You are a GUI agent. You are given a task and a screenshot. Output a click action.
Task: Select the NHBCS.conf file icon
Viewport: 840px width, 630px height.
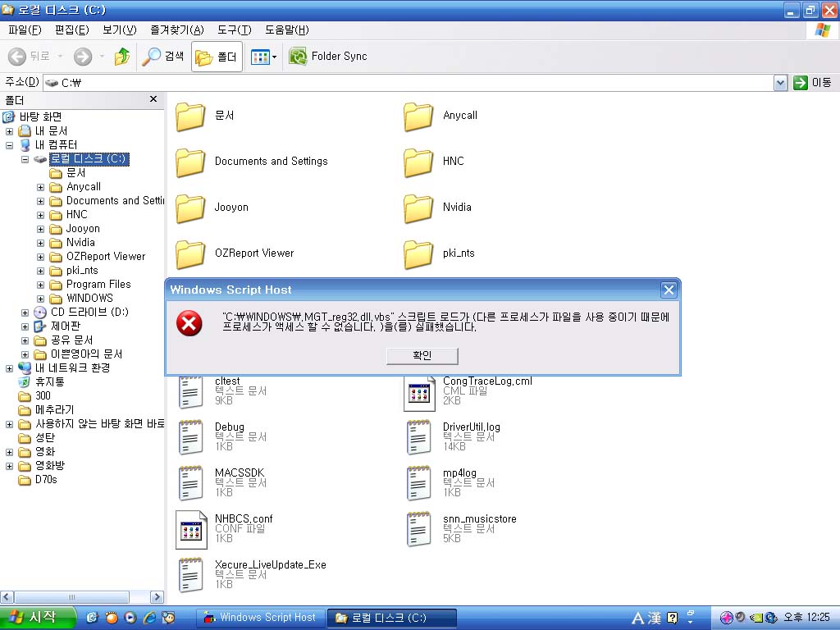pyautogui.click(x=191, y=530)
